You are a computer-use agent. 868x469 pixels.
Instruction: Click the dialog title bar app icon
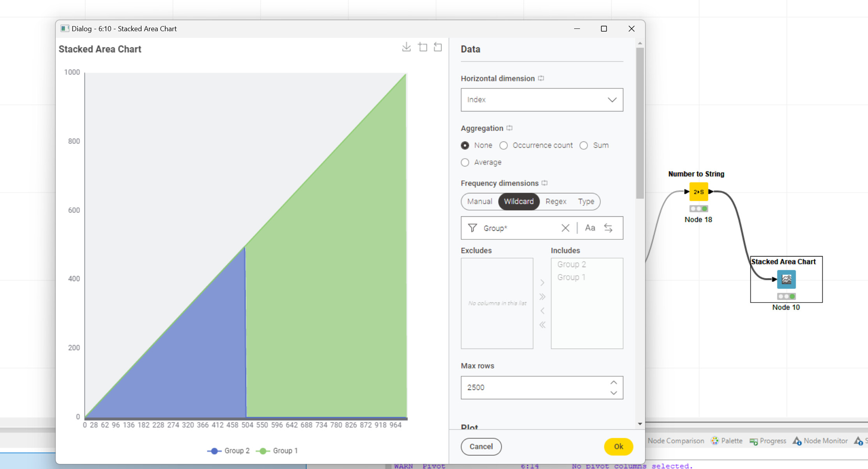point(65,28)
